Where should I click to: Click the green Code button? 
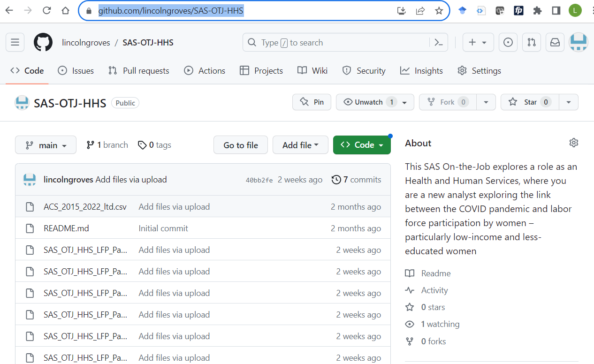pyautogui.click(x=362, y=145)
